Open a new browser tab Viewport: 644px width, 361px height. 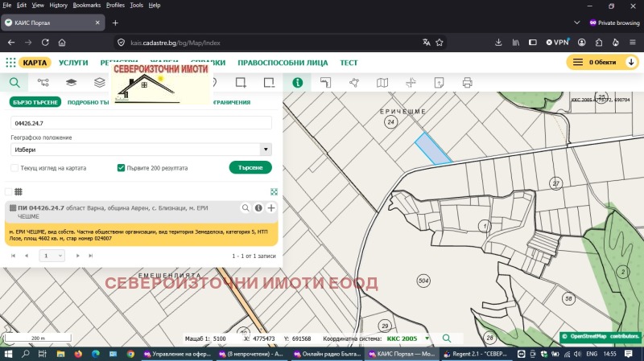point(115,23)
